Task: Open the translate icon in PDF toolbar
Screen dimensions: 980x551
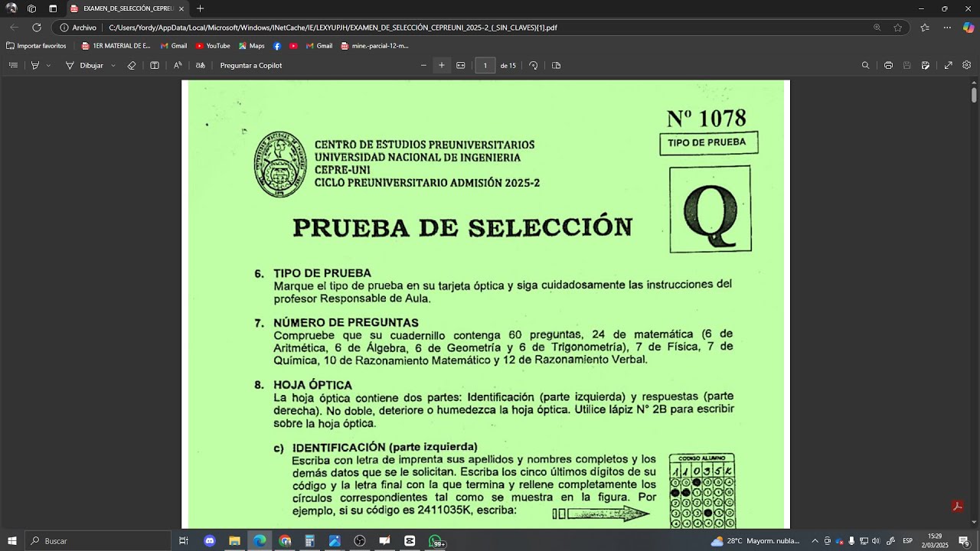Action: [200, 65]
